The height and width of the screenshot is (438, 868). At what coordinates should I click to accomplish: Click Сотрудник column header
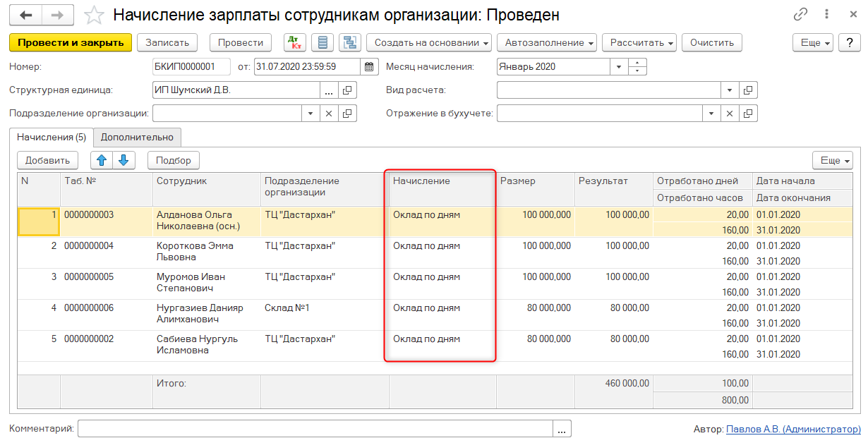pyautogui.click(x=206, y=188)
